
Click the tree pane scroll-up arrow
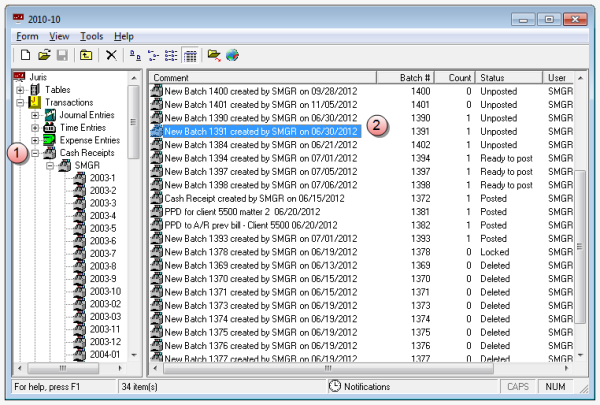[134, 78]
